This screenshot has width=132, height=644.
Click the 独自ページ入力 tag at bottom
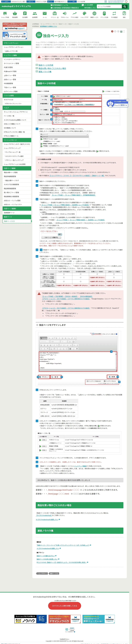(54, 573)
